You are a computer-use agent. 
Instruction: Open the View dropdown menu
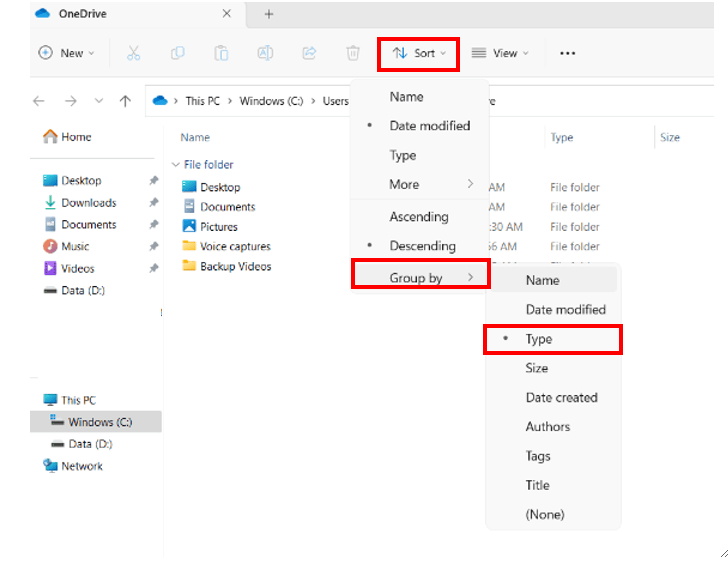(500, 53)
